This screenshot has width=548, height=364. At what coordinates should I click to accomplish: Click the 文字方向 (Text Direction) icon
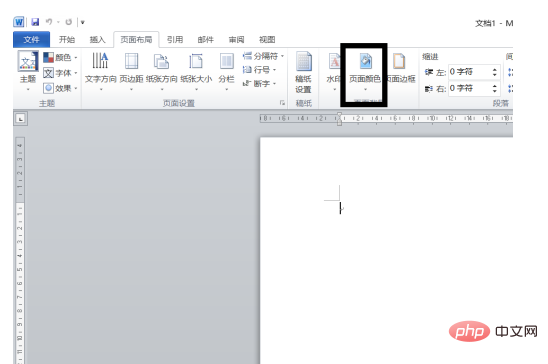coord(100,61)
